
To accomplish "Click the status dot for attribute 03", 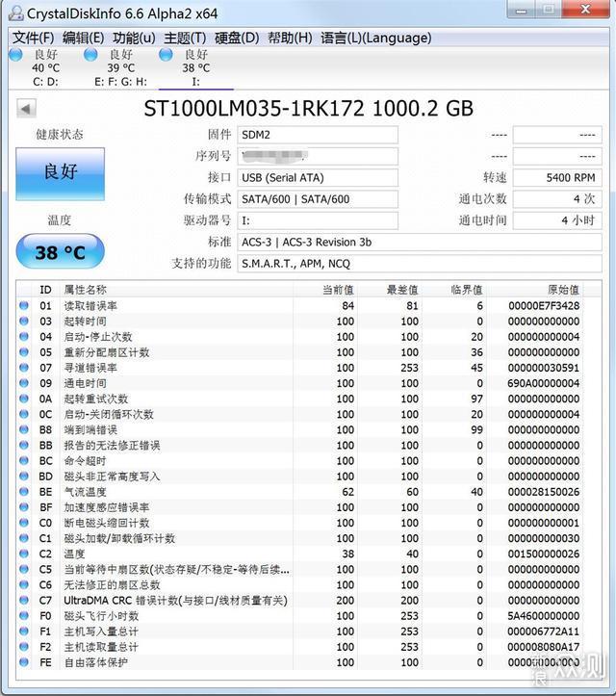I will point(24,321).
